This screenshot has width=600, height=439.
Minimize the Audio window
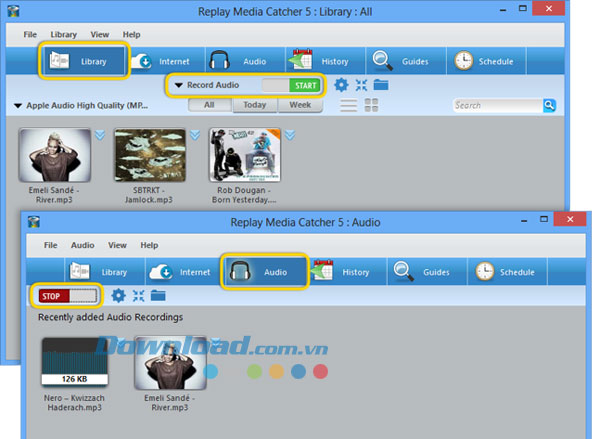click(524, 220)
